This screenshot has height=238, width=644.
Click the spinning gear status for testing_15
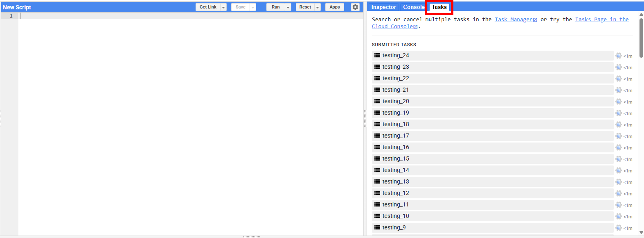pos(618,159)
